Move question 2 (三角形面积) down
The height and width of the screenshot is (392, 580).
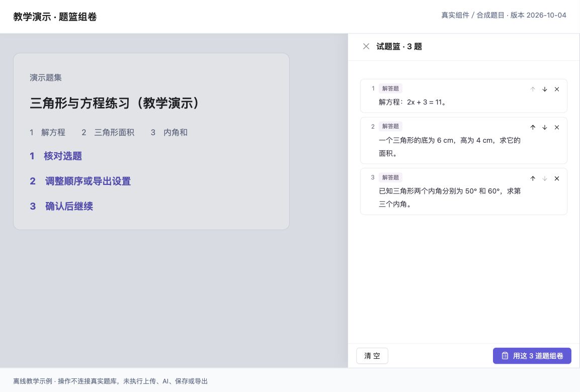click(544, 127)
